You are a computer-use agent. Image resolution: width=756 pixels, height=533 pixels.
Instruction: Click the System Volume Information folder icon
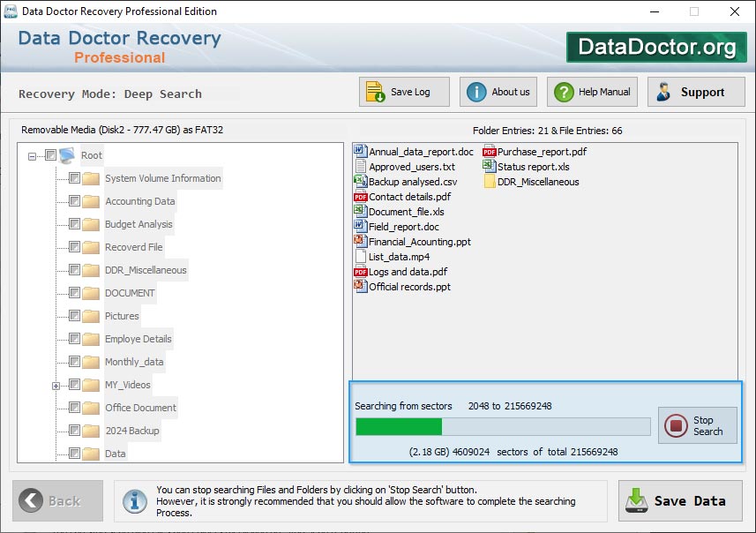point(91,178)
